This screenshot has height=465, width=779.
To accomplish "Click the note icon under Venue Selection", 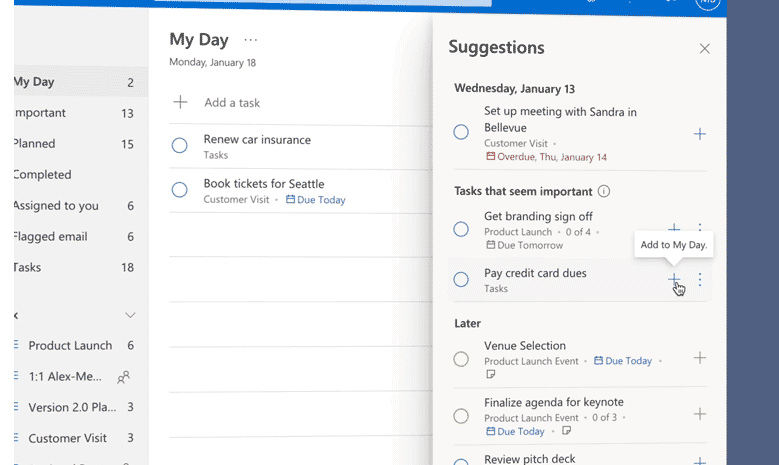I will [x=490, y=374].
